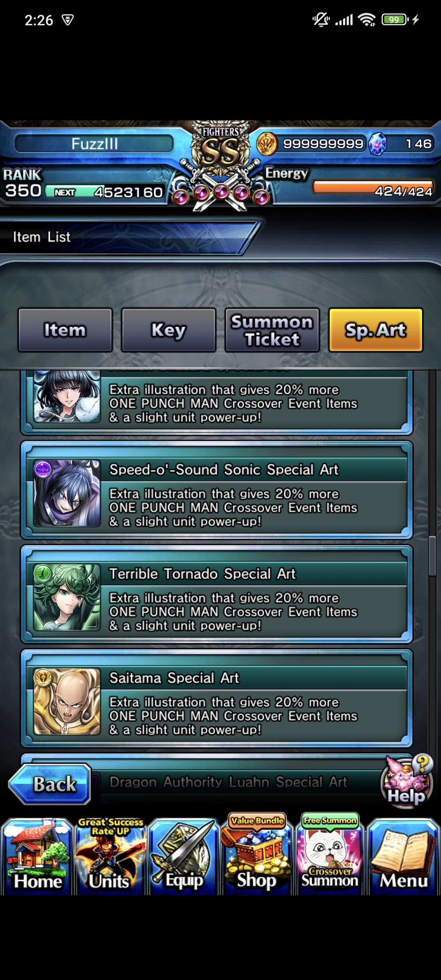Switch to the Key tab
Screen dimensions: 441x980
168,330
